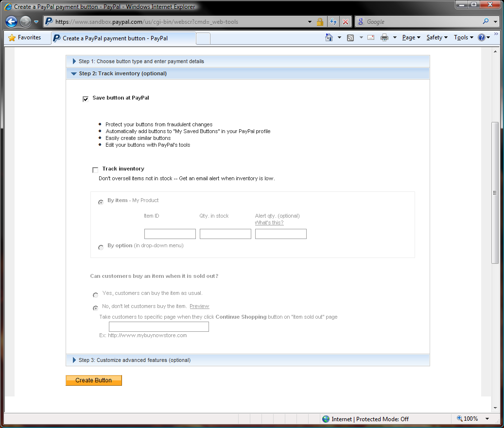Enable the Track inventory checkbox
The image size is (504, 428).
coord(95,170)
